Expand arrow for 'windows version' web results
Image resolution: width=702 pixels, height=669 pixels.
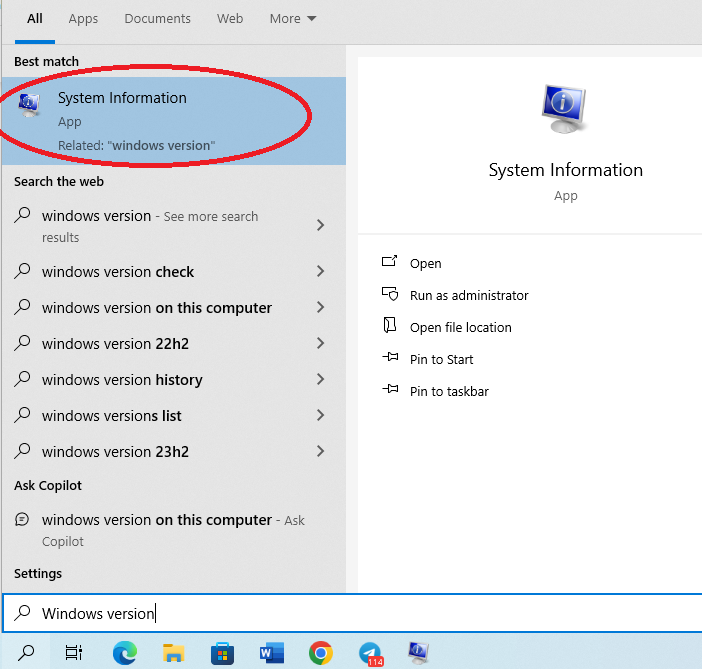[x=320, y=225]
